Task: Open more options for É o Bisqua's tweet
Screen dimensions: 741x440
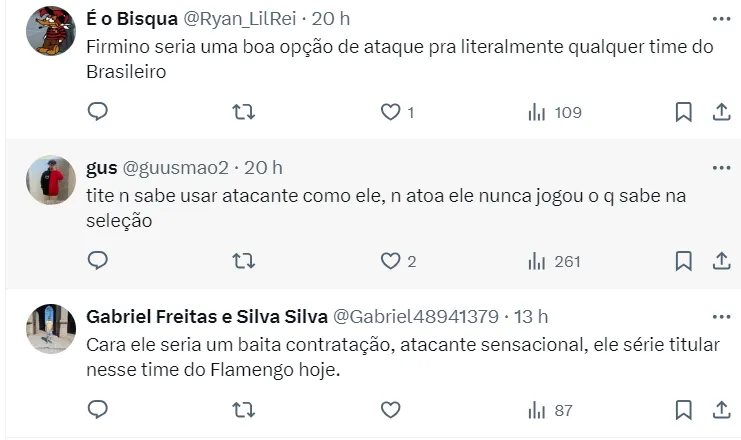Action: click(x=720, y=19)
